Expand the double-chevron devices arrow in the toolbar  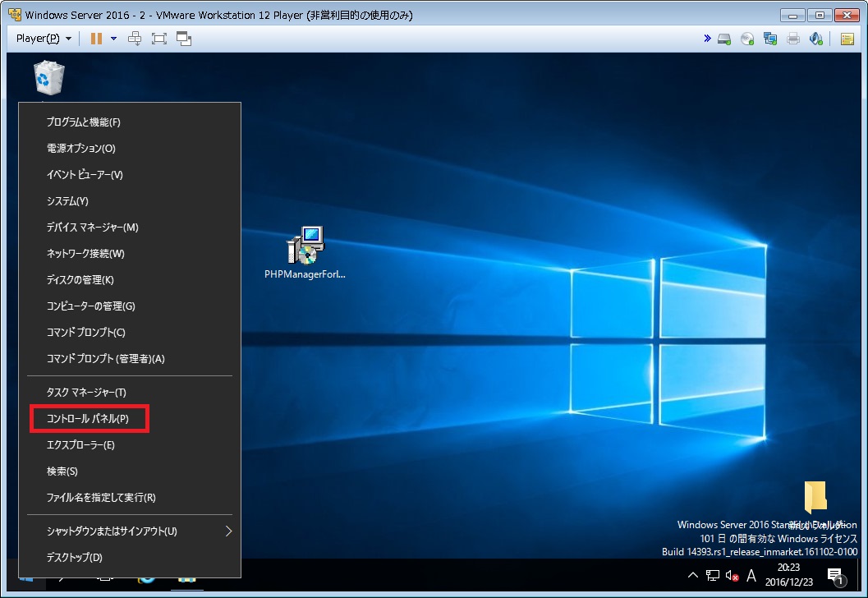click(x=707, y=39)
